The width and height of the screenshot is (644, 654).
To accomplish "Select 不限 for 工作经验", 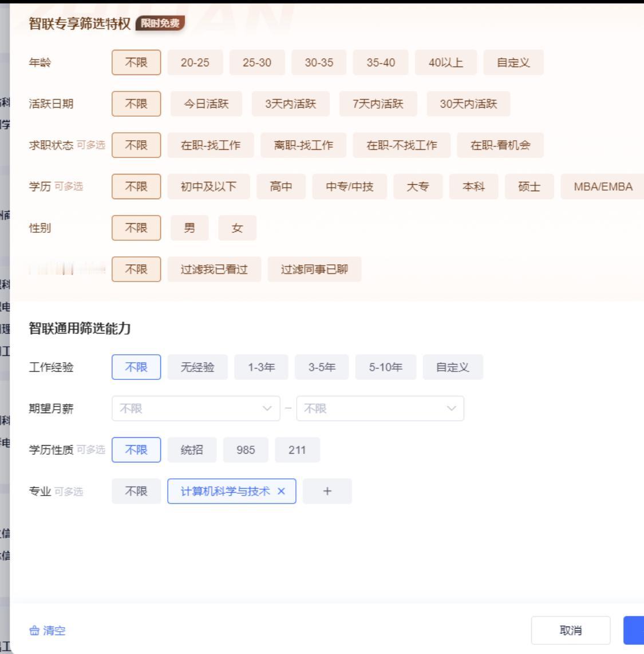I will [136, 367].
